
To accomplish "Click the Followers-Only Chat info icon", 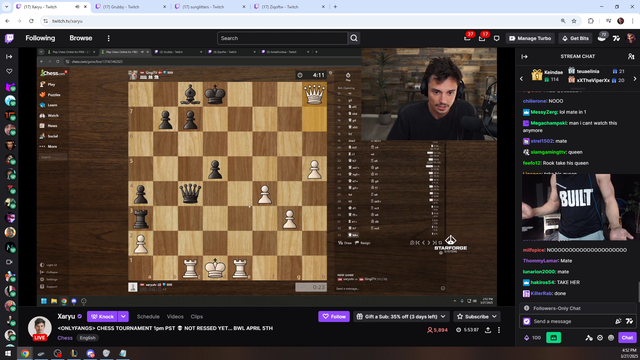I will pos(527,308).
